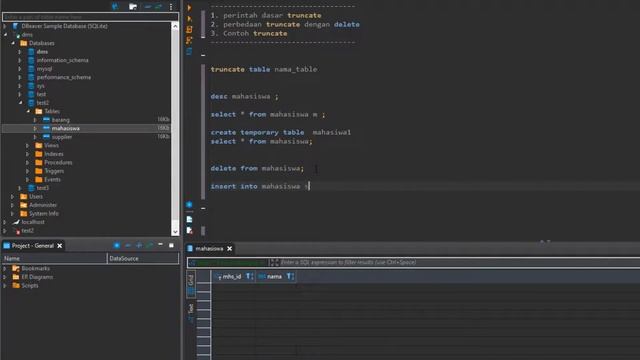Click the blue gear icon in editor side bar
Viewport: 640px width, 360px height.
coord(189,204)
